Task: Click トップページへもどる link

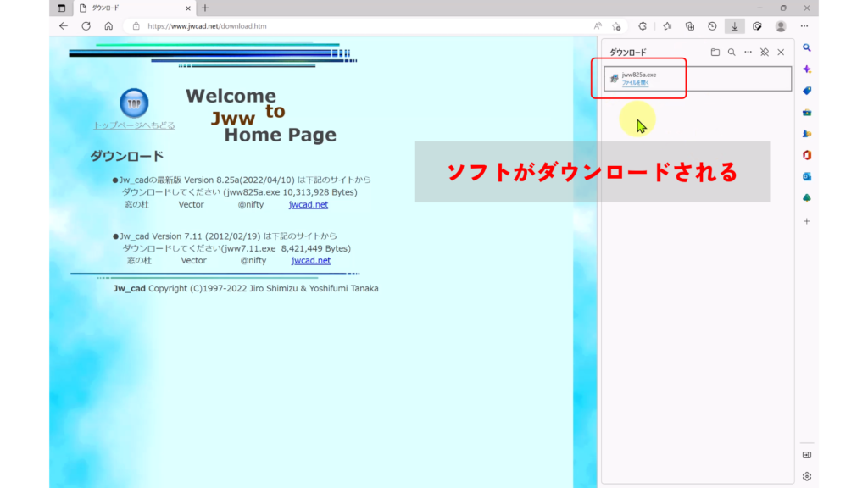Action: coord(134,125)
